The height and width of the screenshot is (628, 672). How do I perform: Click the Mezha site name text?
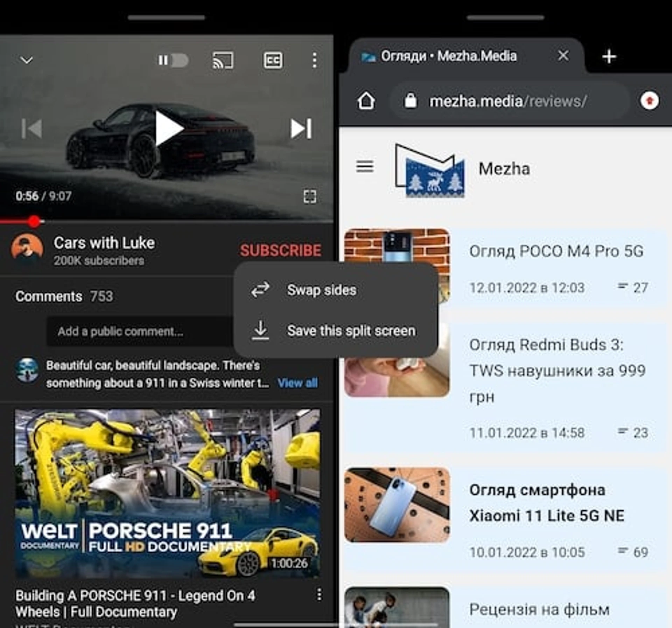pyautogui.click(x=504, y=169)
